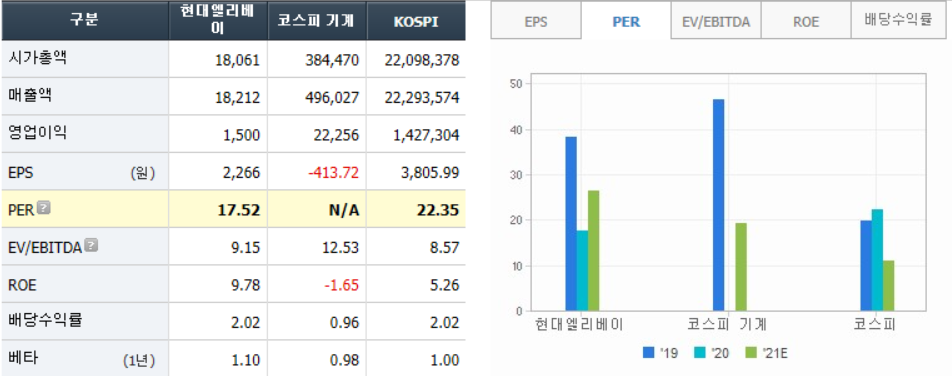Open the ROE chart tab
The height and width of the screenshot is (376, 952).
pos(806,22)
